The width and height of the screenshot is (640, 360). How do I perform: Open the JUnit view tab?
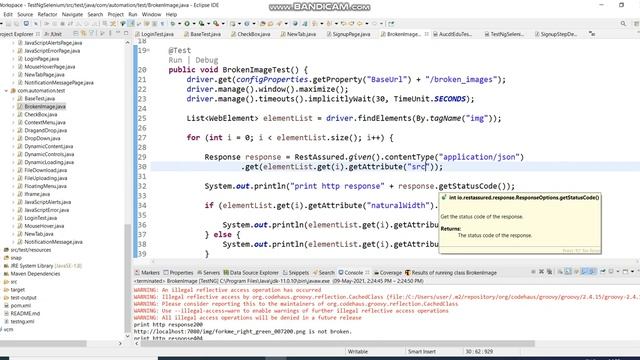tap(53, 34)
